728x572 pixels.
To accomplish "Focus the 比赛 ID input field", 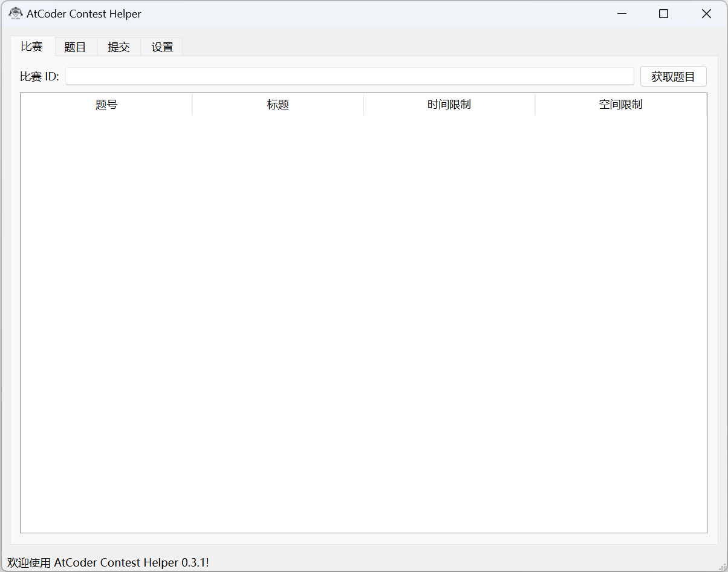I will (349, 76).
